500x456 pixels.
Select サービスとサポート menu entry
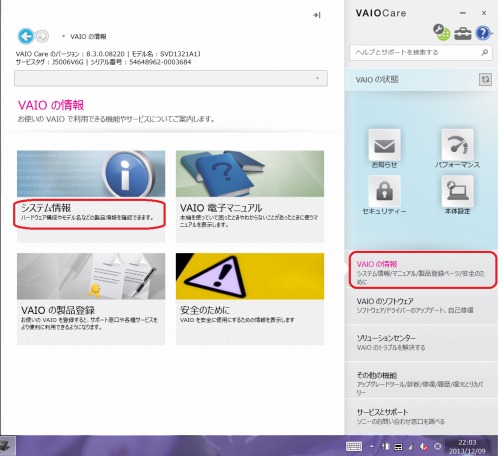point(421,417)
